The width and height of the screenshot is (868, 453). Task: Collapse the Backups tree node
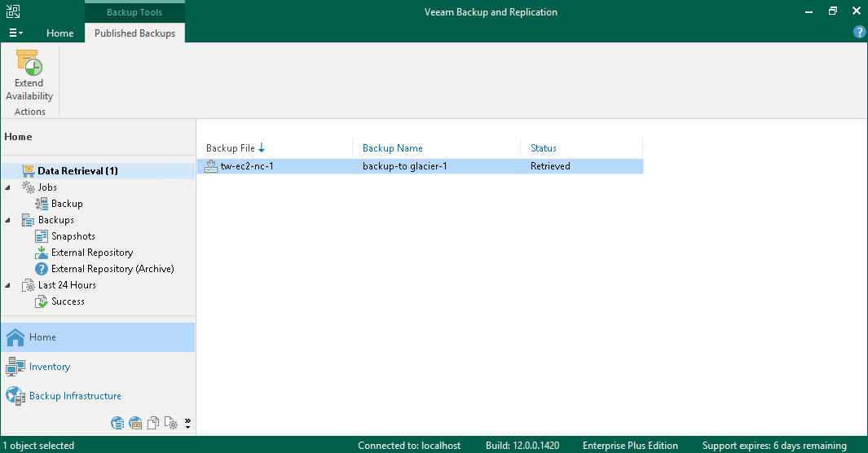tap(8, 220)
